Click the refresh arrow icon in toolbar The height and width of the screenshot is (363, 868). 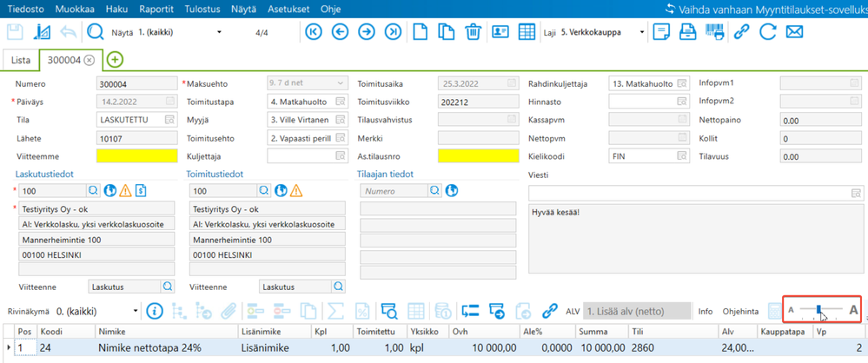(767, 32)
